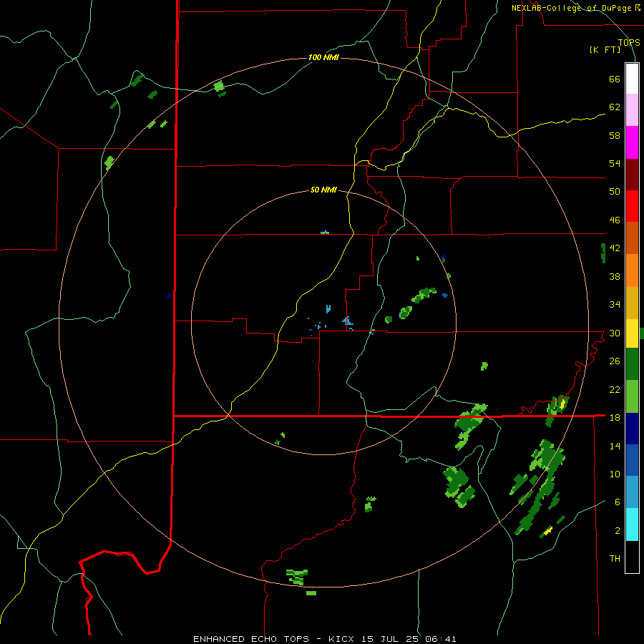Click the yellow legend swatch at 30

632,333
